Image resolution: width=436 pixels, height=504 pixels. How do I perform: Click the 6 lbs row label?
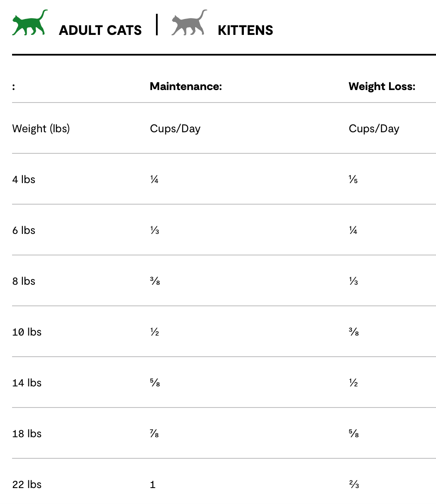click(x=24, y=230)
